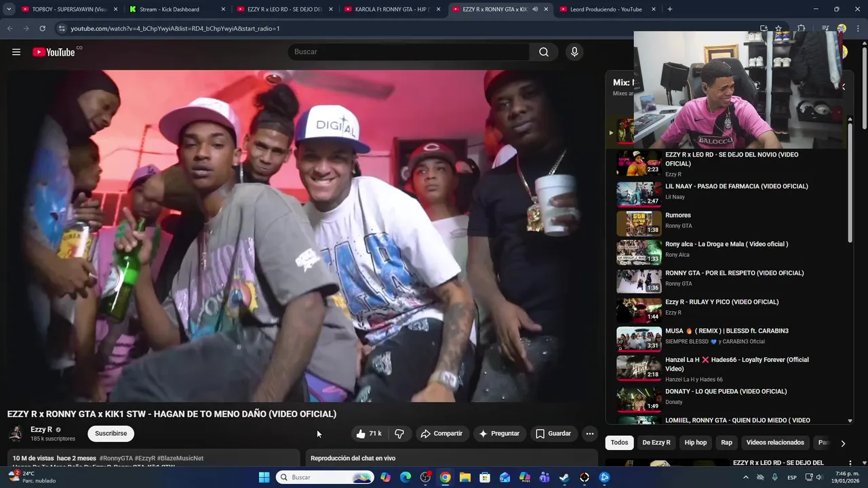Open volume control in system tray
Viewport: 868px width, 488px height.
point(820,477)
